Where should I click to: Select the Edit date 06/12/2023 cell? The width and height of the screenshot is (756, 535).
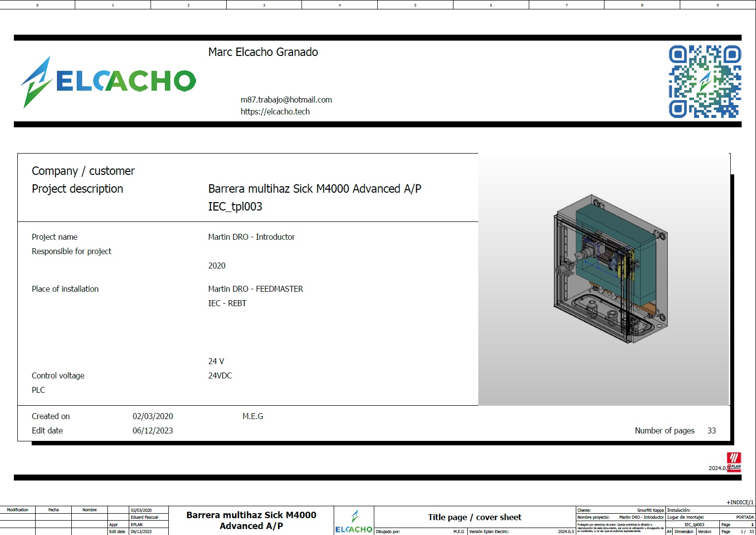(140, 531)
